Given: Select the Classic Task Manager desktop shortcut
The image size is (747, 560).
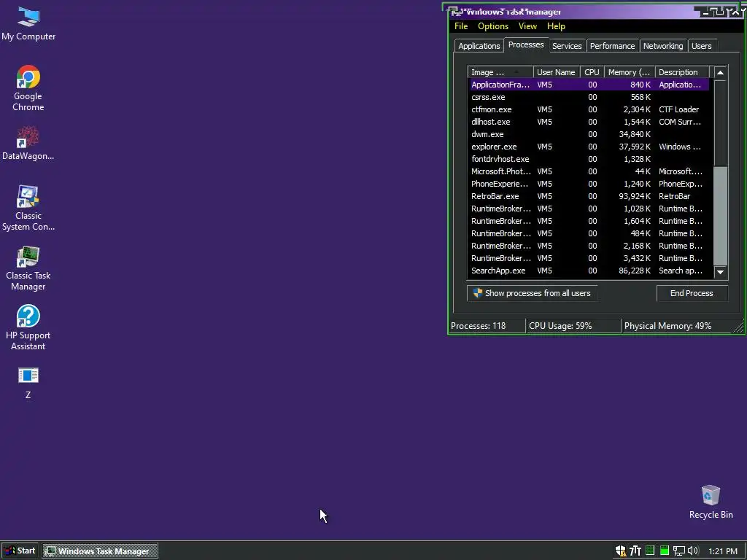Looking at the screenshot, I should [28, 268].
